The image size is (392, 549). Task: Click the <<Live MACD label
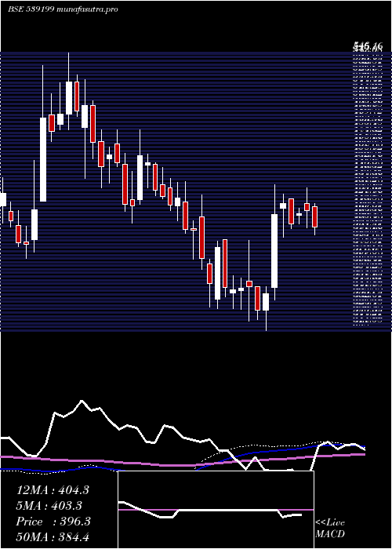330,528
